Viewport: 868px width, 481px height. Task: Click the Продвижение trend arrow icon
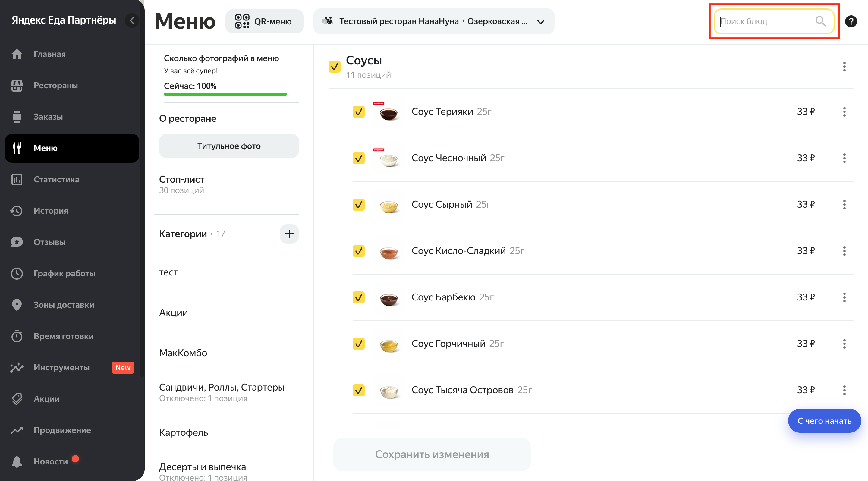point(17,430)
